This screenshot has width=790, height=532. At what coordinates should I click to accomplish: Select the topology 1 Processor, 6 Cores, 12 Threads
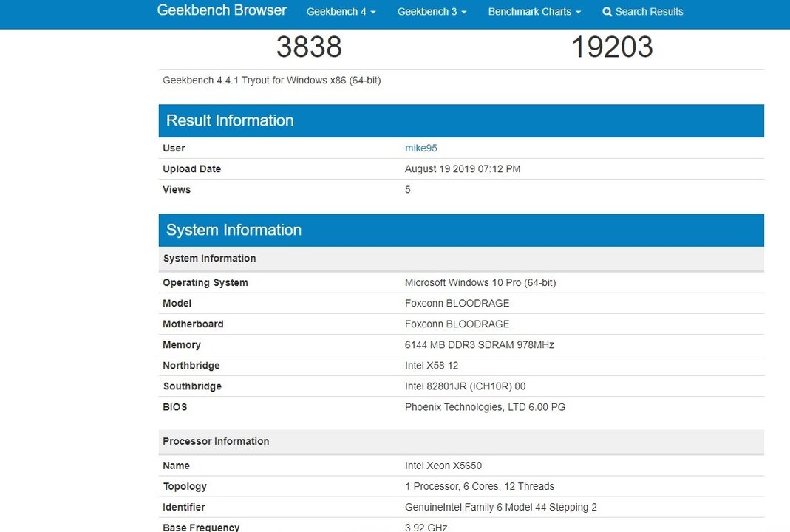pyautogui.click(x=479, y=486)
